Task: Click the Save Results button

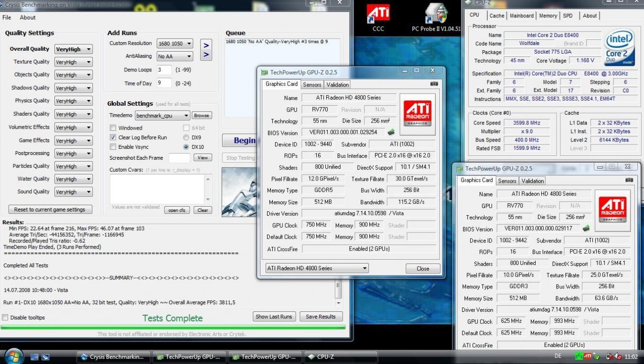Action: (x=321, y=317)
